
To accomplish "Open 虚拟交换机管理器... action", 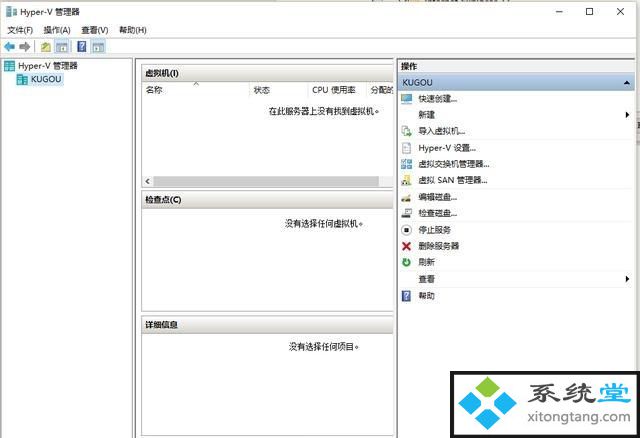I will (x=454, y=164).
